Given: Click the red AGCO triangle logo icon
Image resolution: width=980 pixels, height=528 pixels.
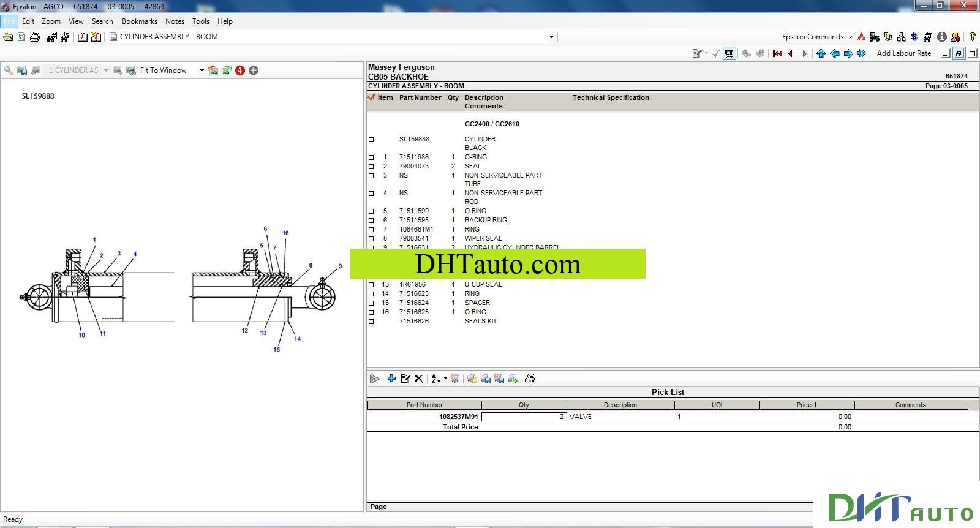Looking at the screenshot, I should tap(861, 37).
